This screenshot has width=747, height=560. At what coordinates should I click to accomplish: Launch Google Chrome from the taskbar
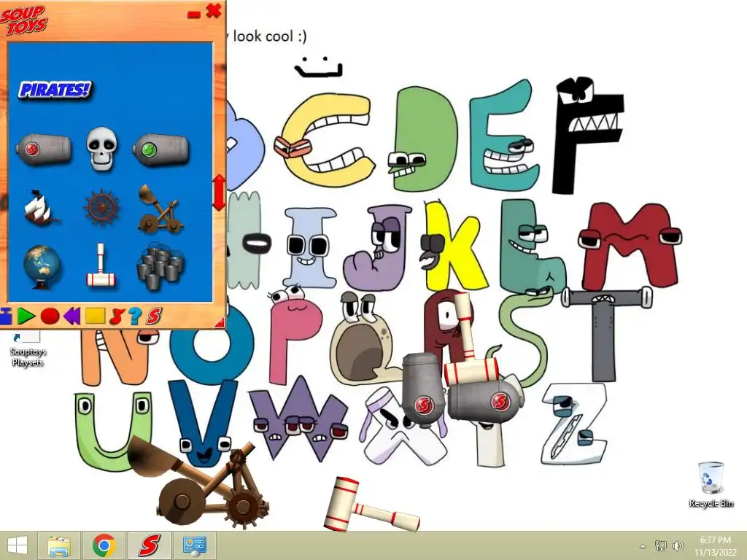(104, 545)
